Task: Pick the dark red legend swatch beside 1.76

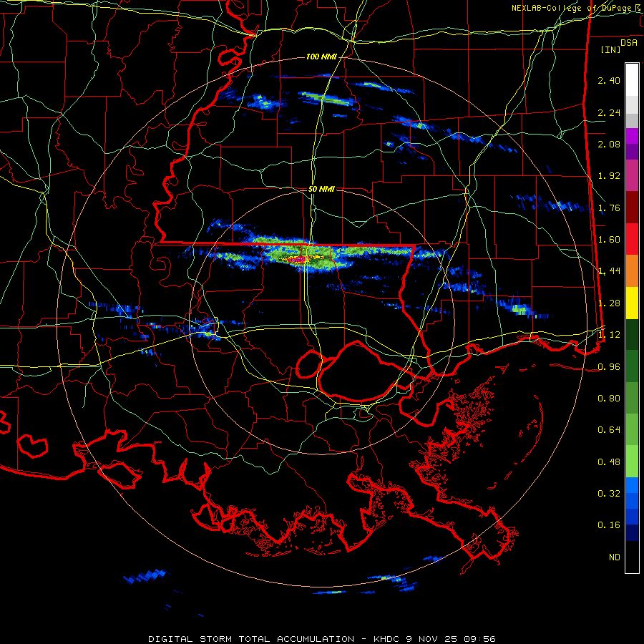Action: click(632, 208)
